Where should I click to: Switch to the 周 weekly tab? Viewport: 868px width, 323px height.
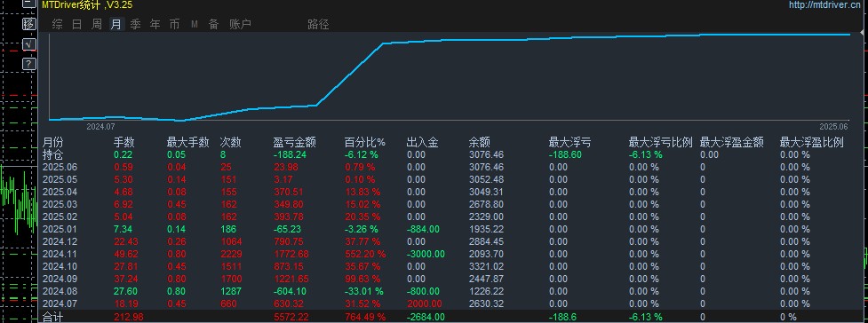pos(96,24)
